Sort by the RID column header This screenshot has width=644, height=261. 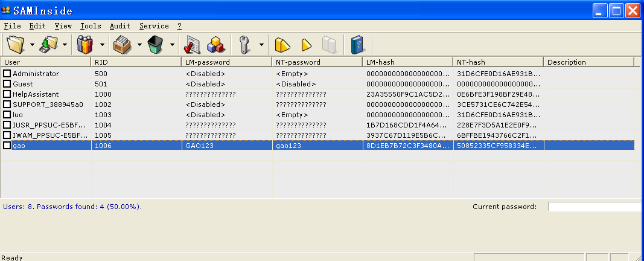[x=136, y=62]
